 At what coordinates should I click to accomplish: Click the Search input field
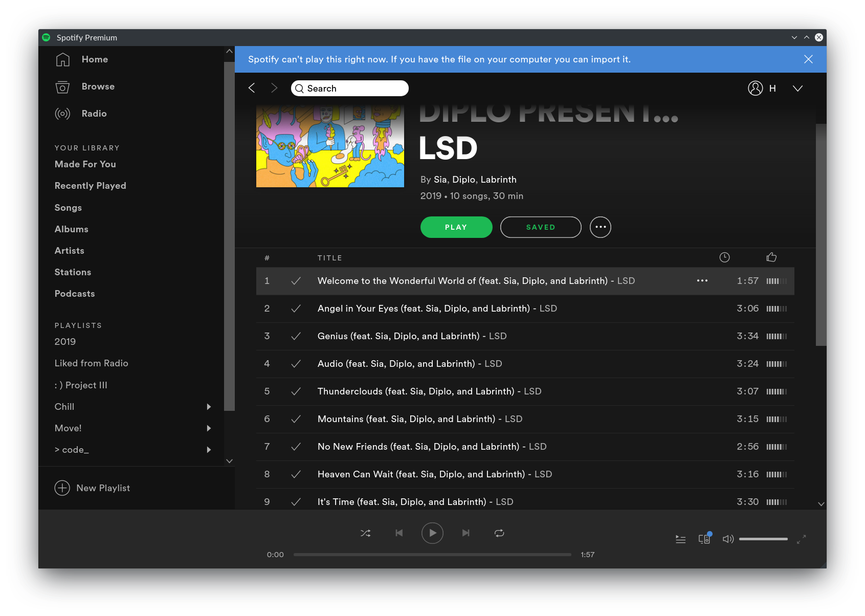pos(350,88)
